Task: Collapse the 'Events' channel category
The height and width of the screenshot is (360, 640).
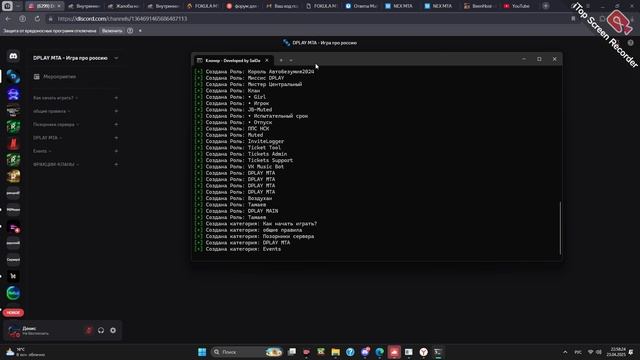Action: [x=42, y=151]
